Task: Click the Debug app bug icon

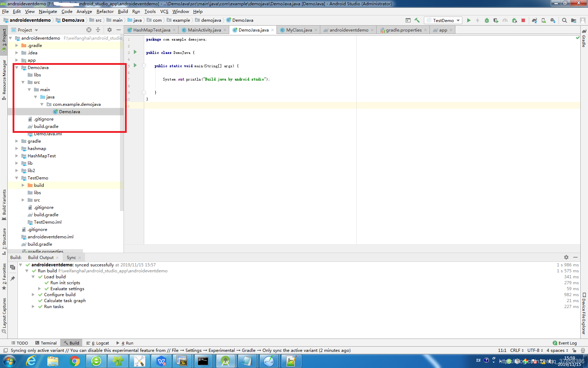Action: (487, 20)
